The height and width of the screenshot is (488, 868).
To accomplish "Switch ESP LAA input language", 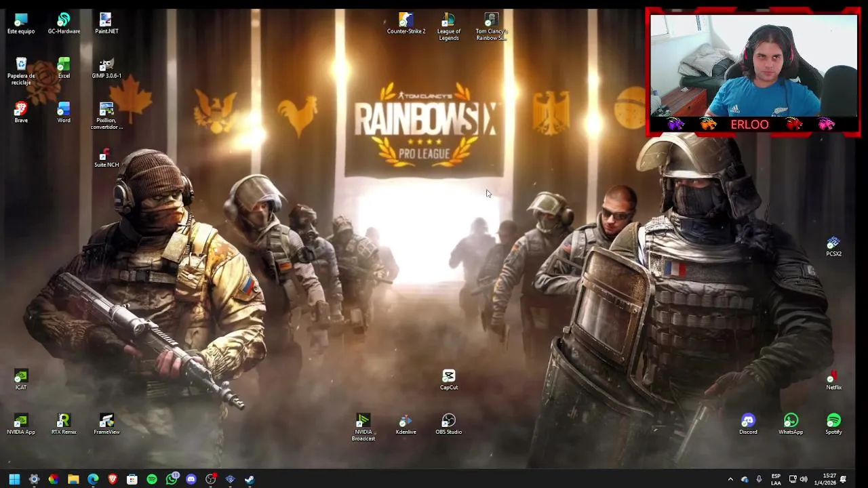I will click(x=776, y=479).
